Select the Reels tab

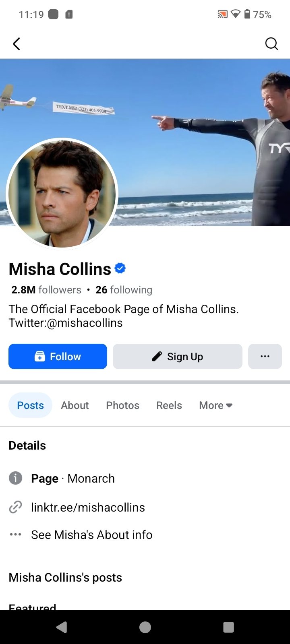click(x=169, y=405)
